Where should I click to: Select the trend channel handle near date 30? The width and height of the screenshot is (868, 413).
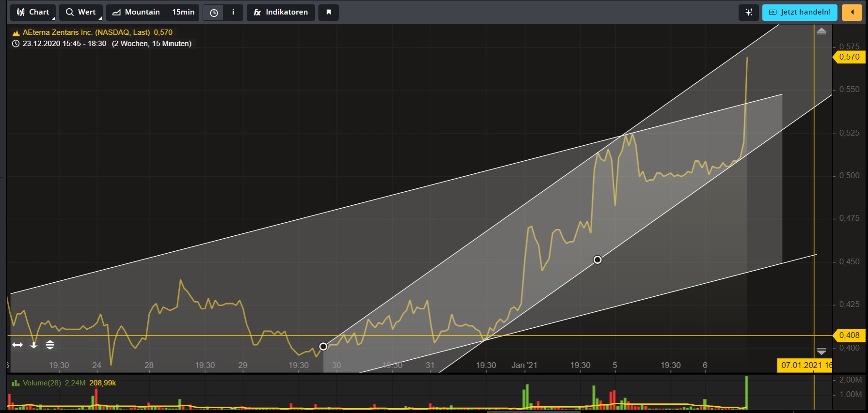323,346
